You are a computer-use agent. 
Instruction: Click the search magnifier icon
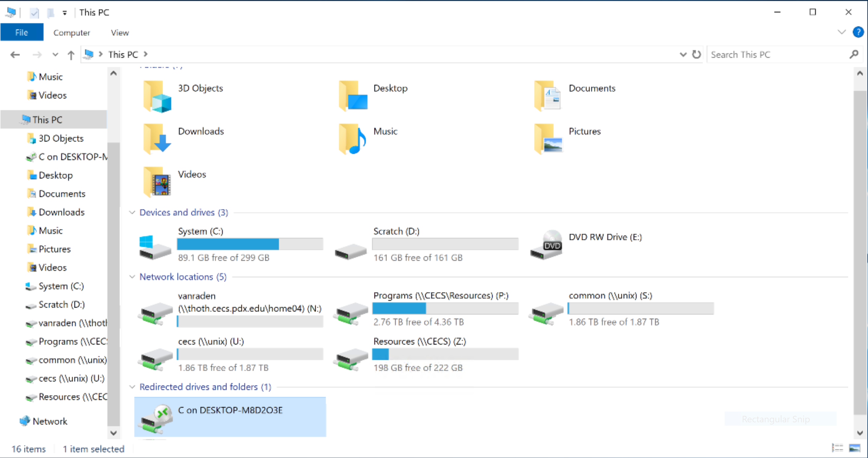(854, 54)
